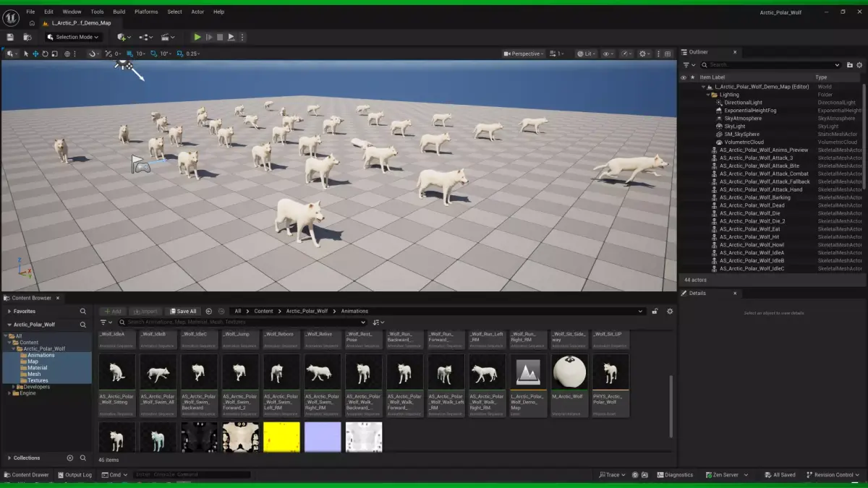Open the Build menu
Viewport: 868px width, 488px height.
pos(119,12)
